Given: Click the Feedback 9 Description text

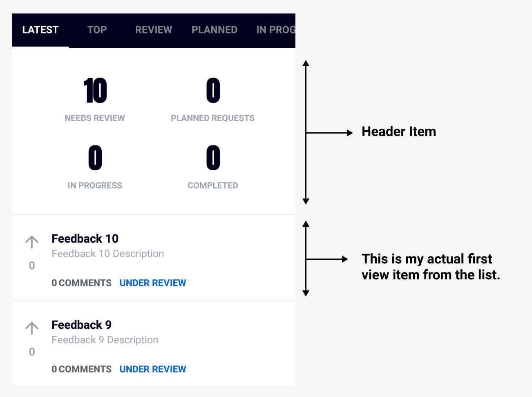Looking at the screenshot, I should click(105, 340).
